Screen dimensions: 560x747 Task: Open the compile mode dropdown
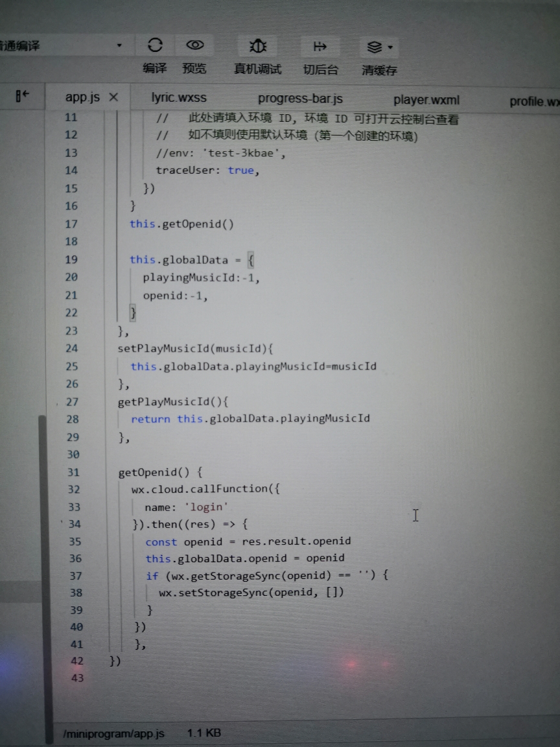pyautogui.click(x=119, y=46)
